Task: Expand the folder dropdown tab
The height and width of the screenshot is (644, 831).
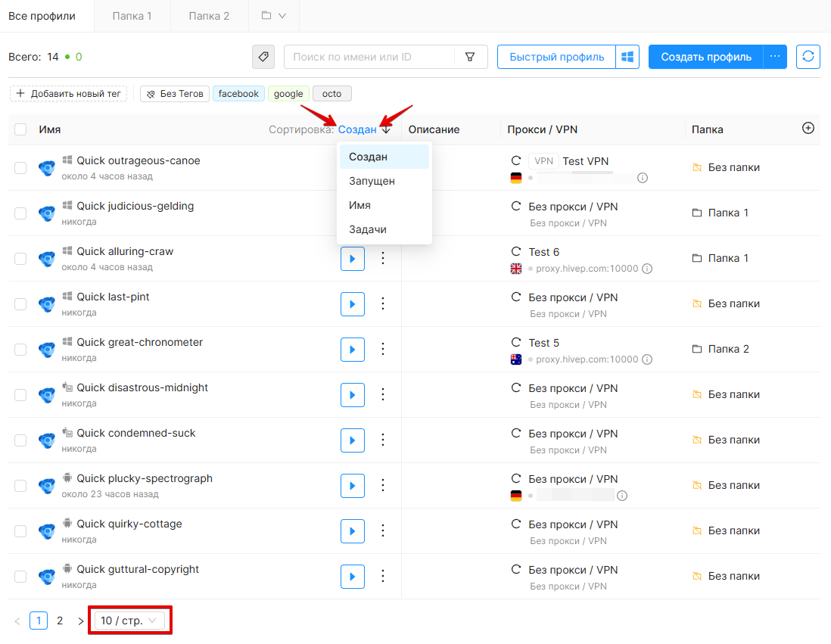Action: (274, 16)
